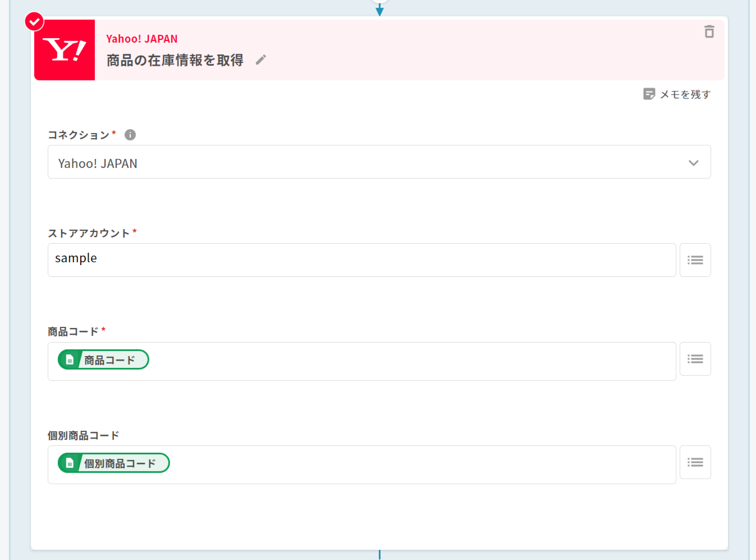756x560 pixels.
Task: Select the 商品コード variable chip label
Action: [x=110, y=360]
